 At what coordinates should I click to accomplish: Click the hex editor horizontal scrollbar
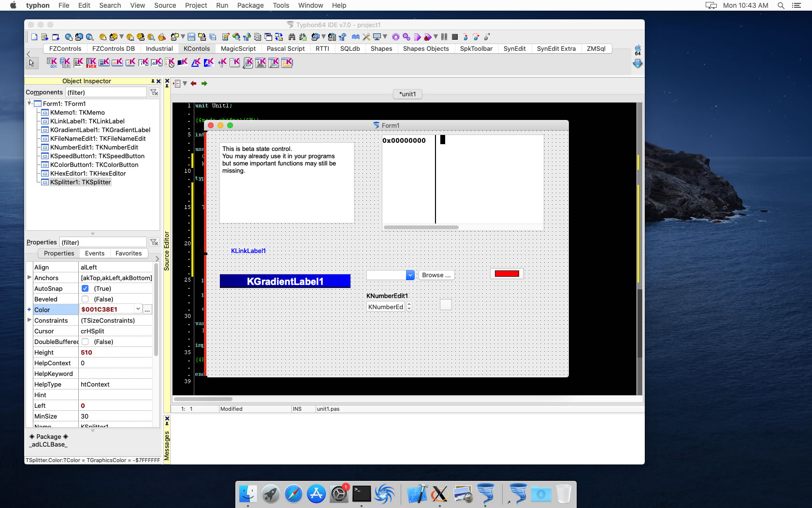click(x=421, y=227)
